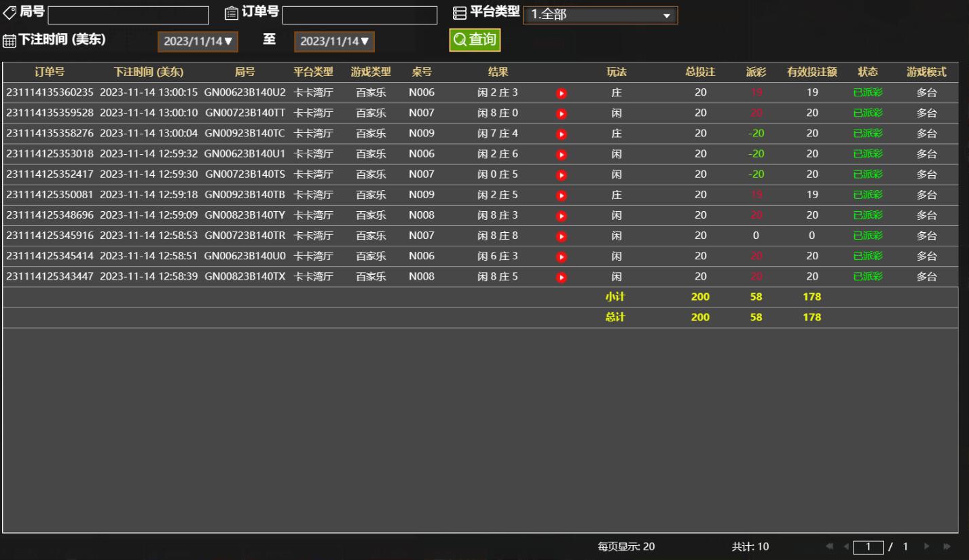Click the page number input box
This screenshot has width=969, height=560.
(868, 547)
